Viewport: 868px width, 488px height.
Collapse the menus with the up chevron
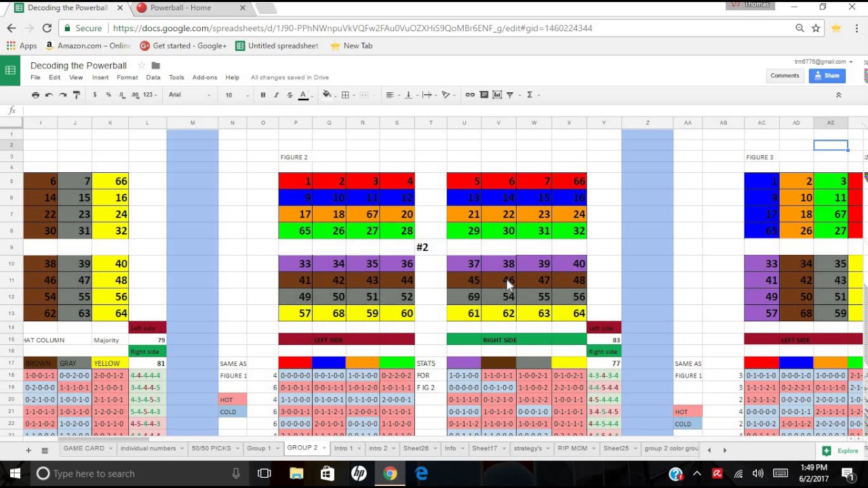(838, 95)
